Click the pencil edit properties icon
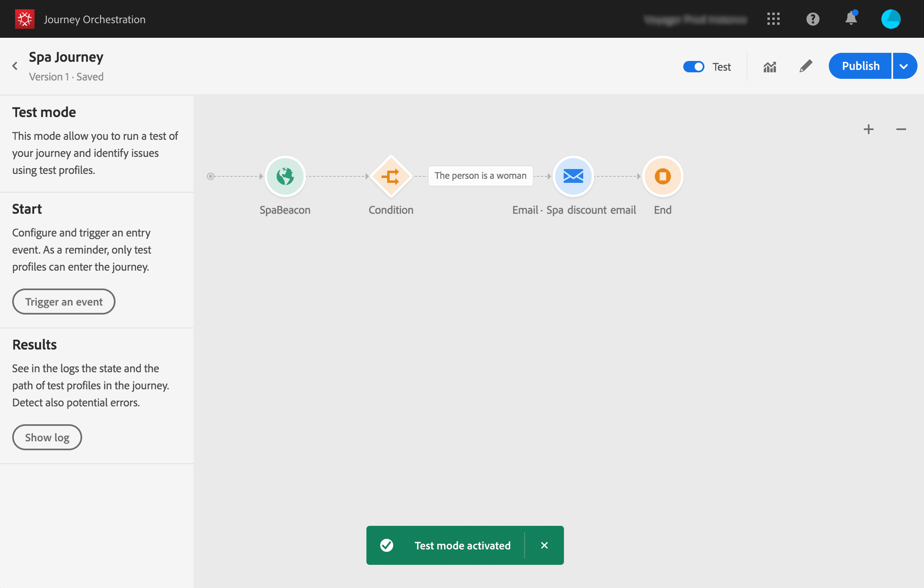This screenshot has height=588, width=924. click(x=806, y=66)
